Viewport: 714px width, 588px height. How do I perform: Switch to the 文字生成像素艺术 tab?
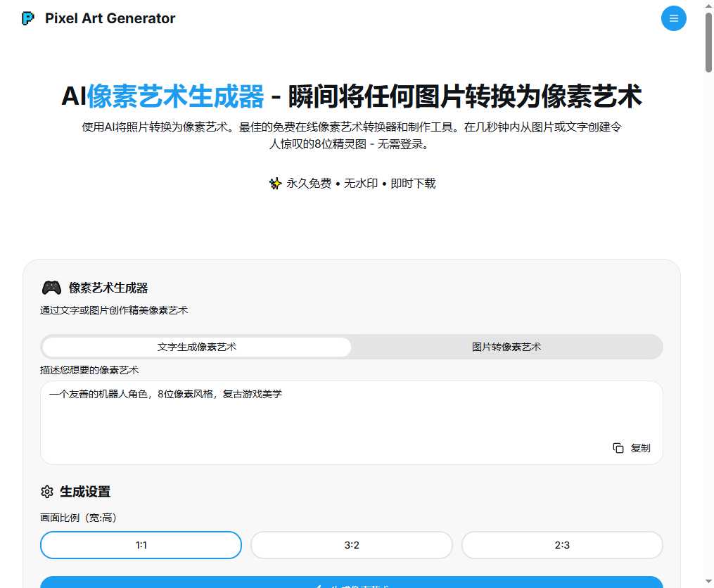(x=197, y=347)
